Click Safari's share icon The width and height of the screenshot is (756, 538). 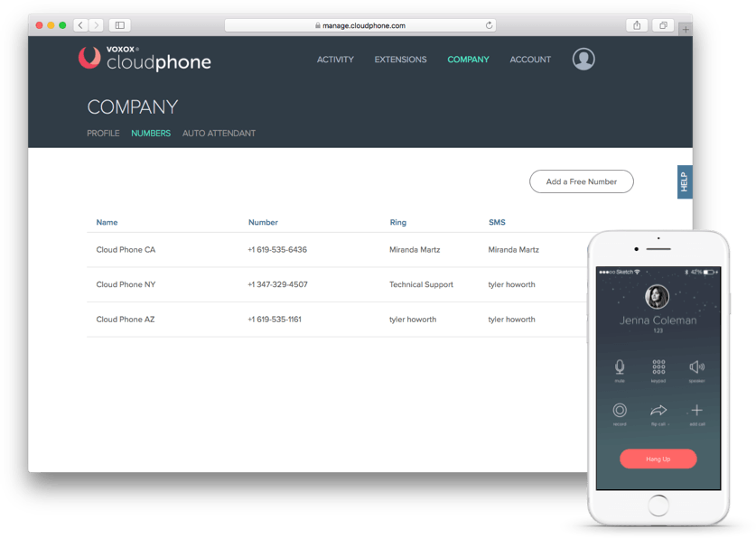click(x=636, y=25)
